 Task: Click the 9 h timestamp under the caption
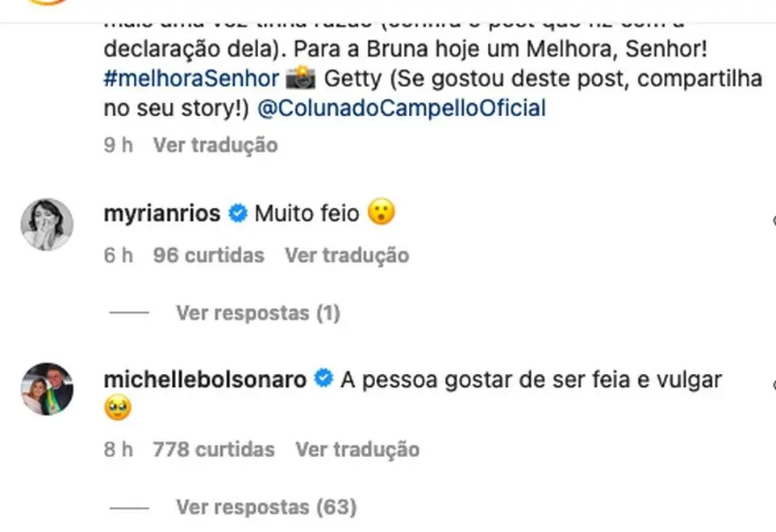(x=118, y=145)
